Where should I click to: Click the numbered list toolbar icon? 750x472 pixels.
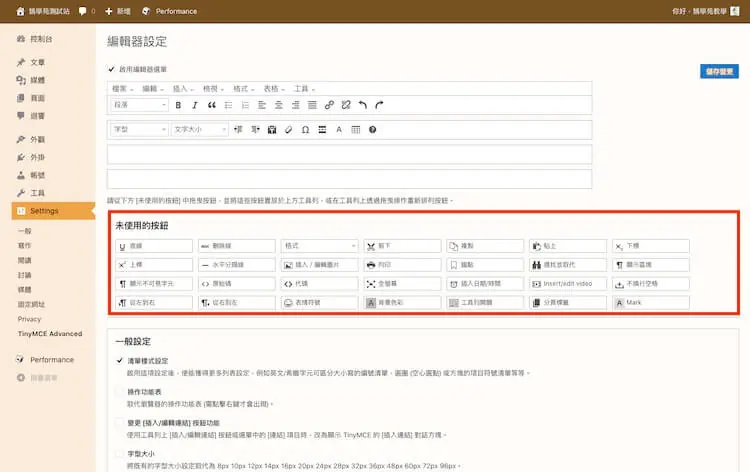(245, 105)
